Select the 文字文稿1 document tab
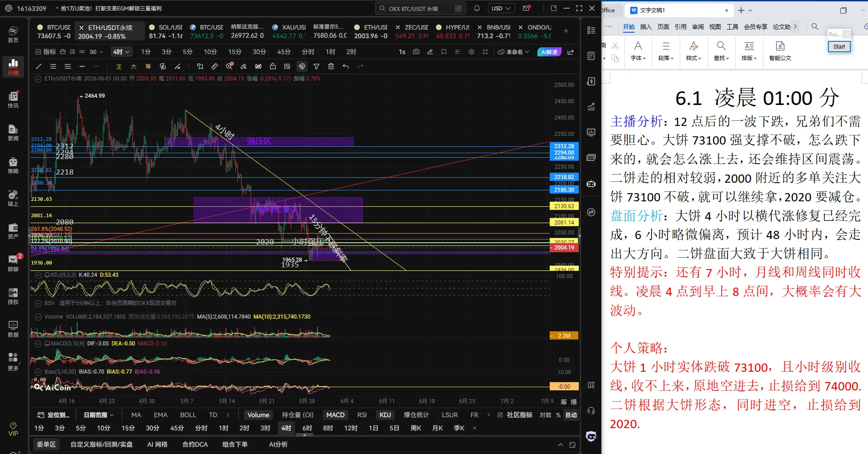 pyautogui.click(x=679, y=10)
